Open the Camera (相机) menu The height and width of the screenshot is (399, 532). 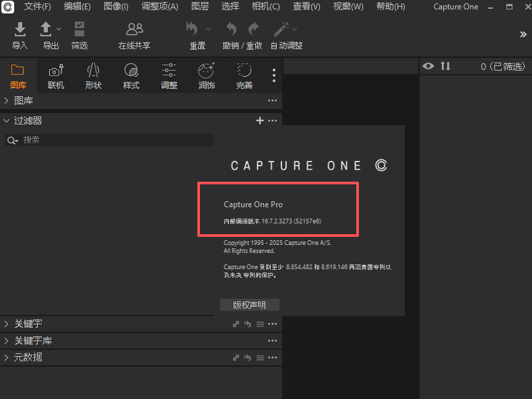(x=265, y=7)
